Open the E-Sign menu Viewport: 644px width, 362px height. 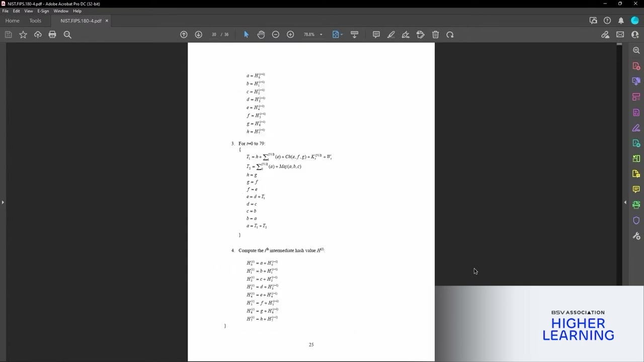point(43,11)
